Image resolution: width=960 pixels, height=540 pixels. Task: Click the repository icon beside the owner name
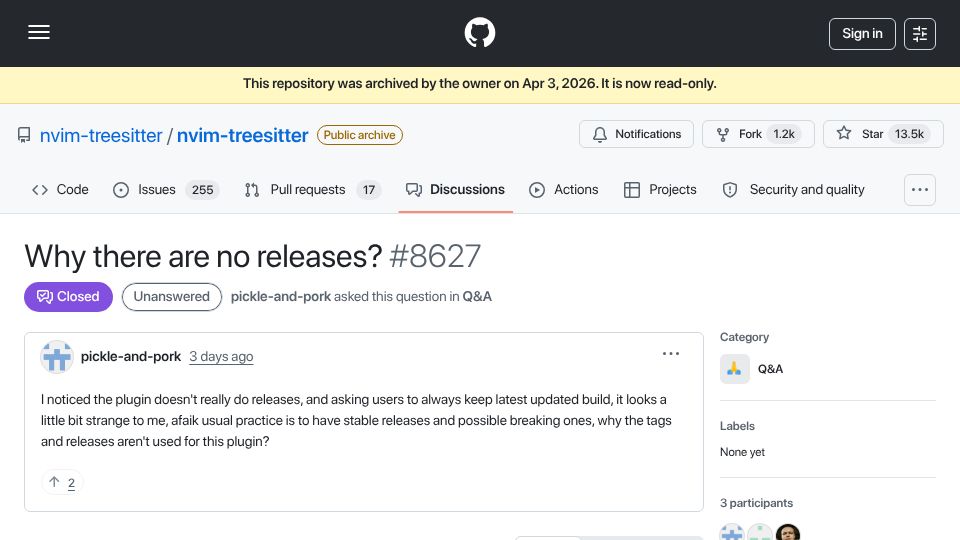click(x=24, y=135)
